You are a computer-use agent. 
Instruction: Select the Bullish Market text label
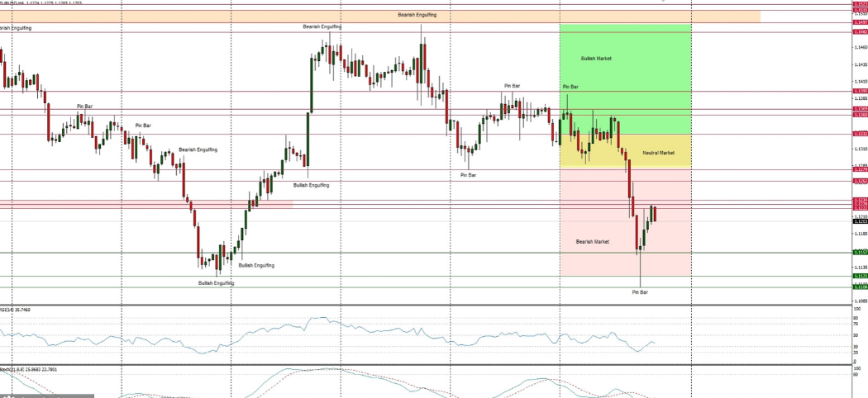pos(596,59)
